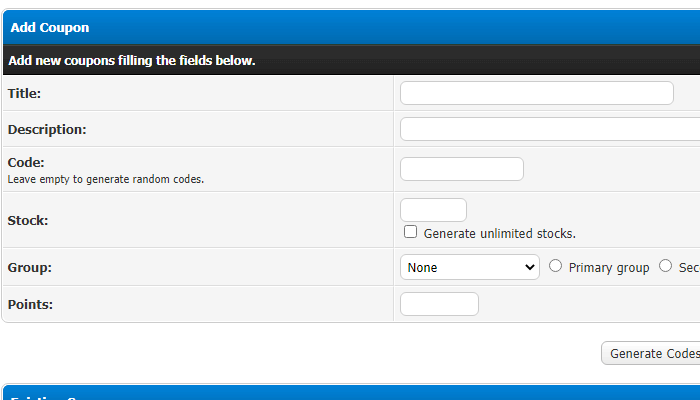Click the Points input field
The height and width of the screenshot is (400, 700).
[439, 304]
